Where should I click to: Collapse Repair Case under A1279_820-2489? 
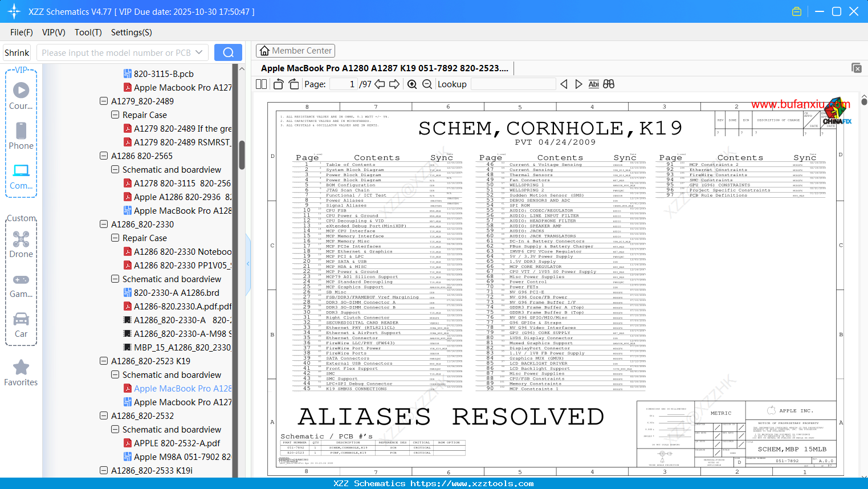point(115,115)
